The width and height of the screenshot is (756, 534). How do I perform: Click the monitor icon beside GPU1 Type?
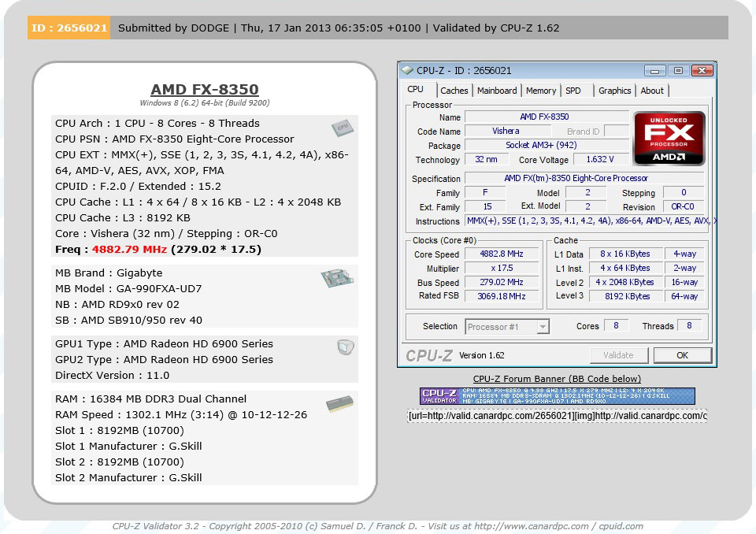coord(345,347)
